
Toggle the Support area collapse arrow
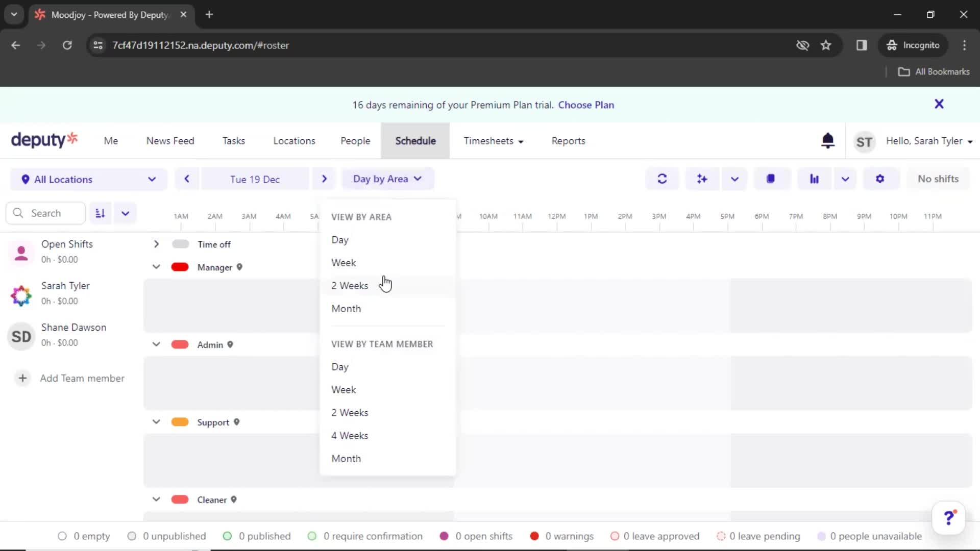(155, 422)
